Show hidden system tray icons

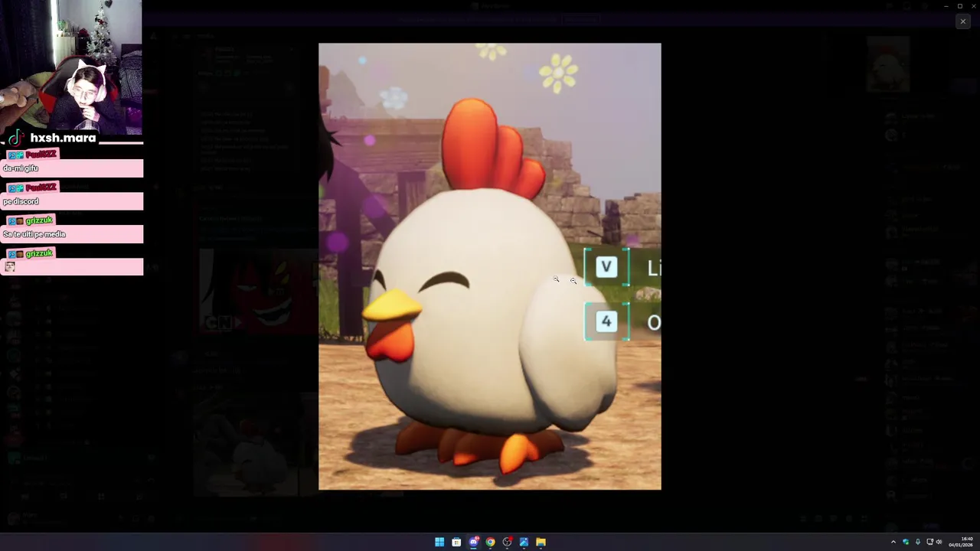[893, 542]
